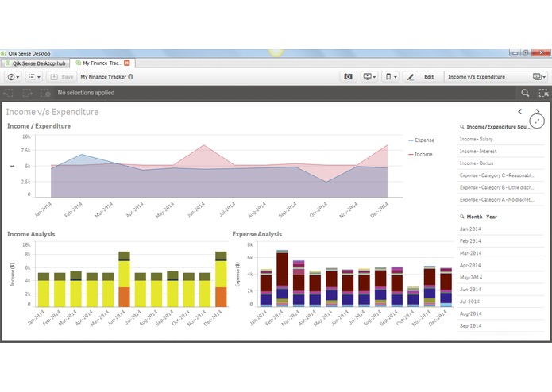Viewport: 552px width, 392px height.
Task: Select Sep-2014 in Month - Year list
Action: 501,325
